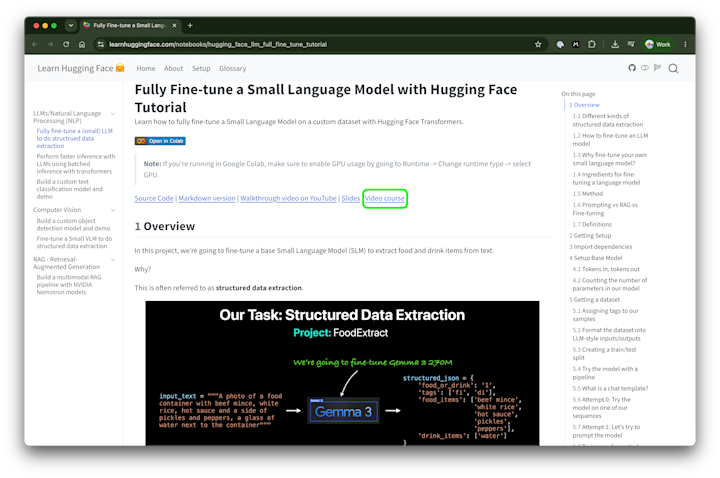Jump to 2 Getting Setup section
The height and width of the screenshot is (478, 720).
point(590,236)
